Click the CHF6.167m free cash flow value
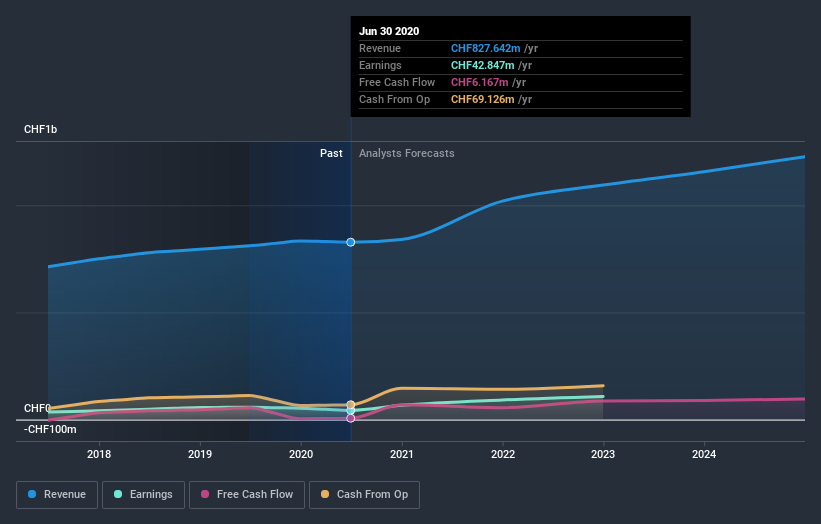 [x=480, y=82]
